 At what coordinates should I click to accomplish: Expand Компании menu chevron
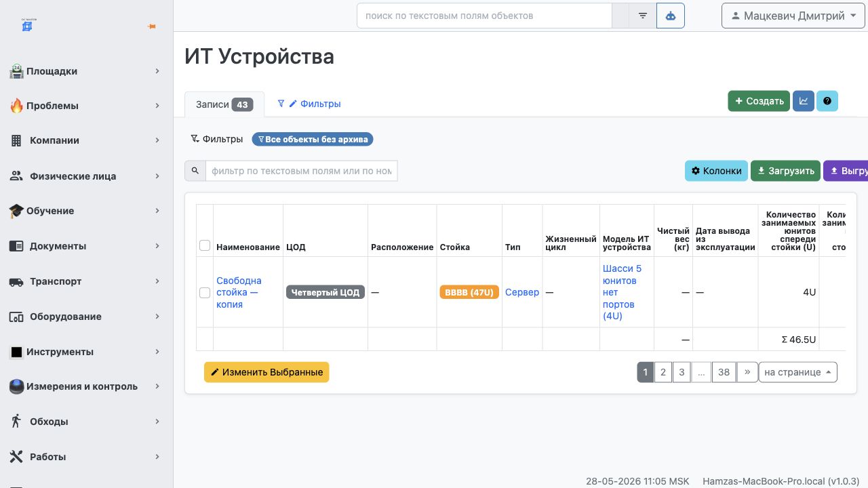coord(157,140)
